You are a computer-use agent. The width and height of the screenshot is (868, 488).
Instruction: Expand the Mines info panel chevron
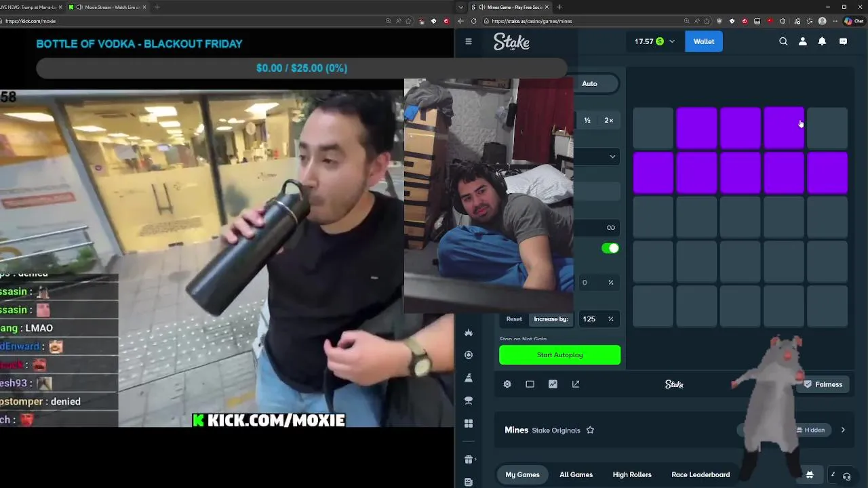pyautogui.click(x=843, y=430)
